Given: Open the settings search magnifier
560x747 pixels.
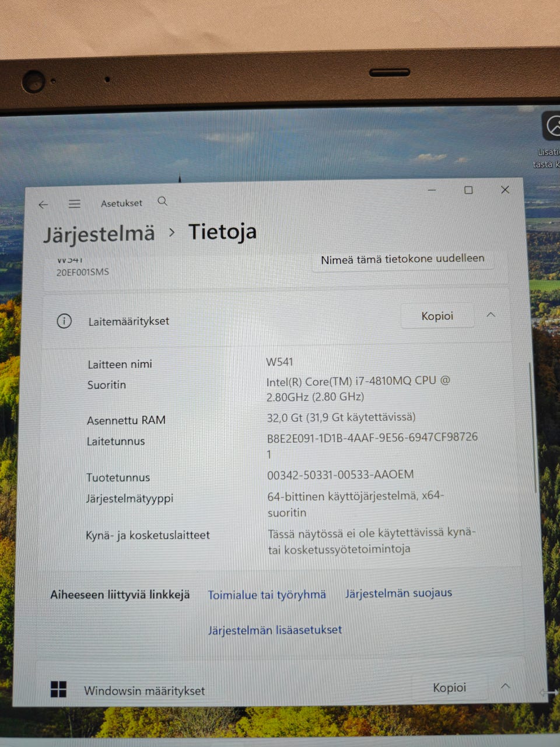Looking at the screenshot, I should [163, 201].
